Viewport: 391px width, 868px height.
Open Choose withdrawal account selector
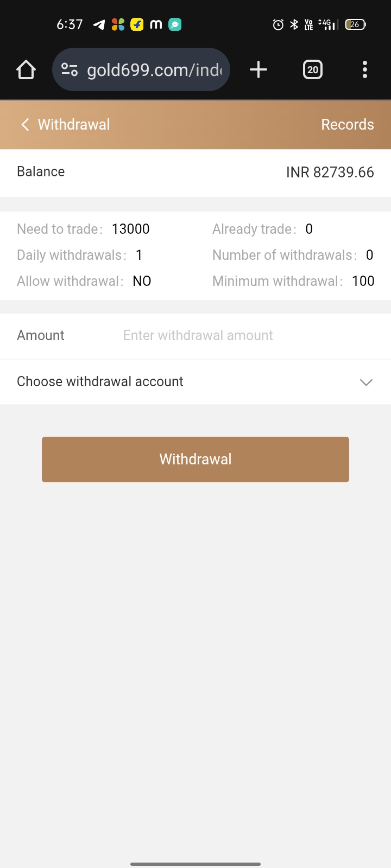(x=100, y=382)
